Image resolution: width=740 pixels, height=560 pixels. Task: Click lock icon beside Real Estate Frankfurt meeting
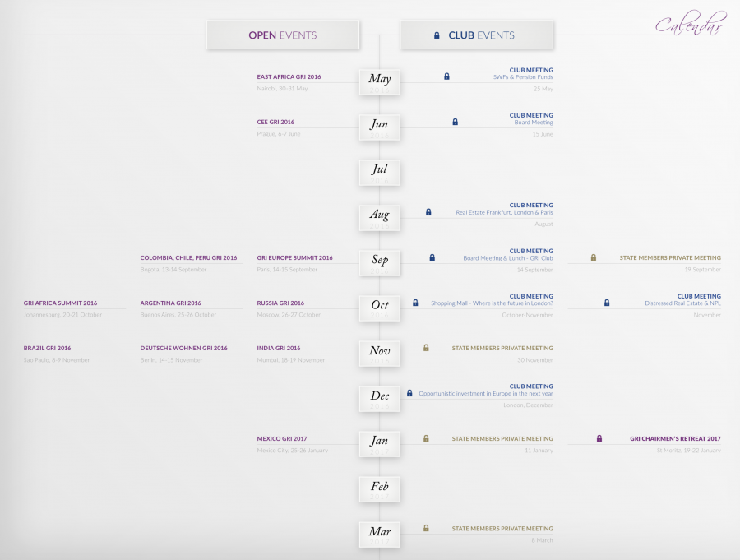[x=428, y=212]
